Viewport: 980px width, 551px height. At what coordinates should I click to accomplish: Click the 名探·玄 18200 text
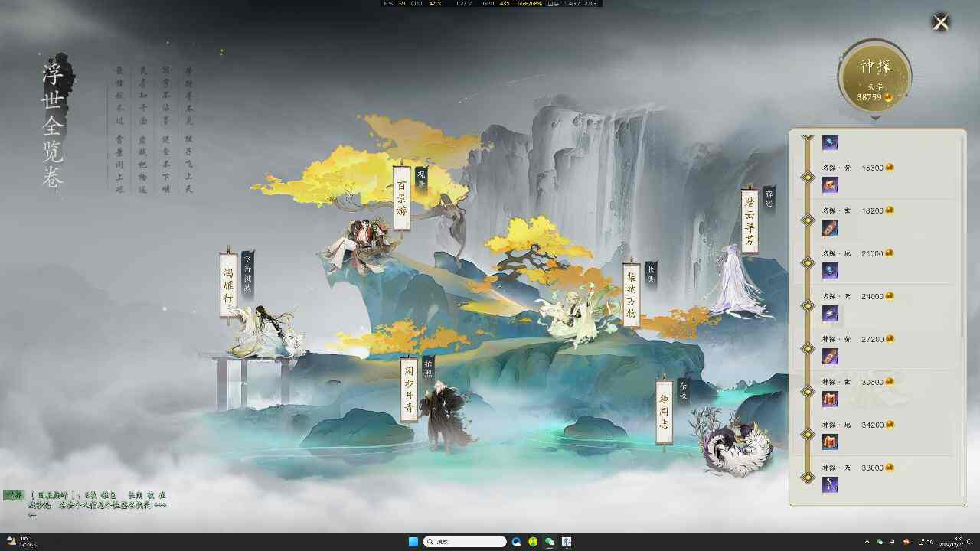(x=853, y=210)
